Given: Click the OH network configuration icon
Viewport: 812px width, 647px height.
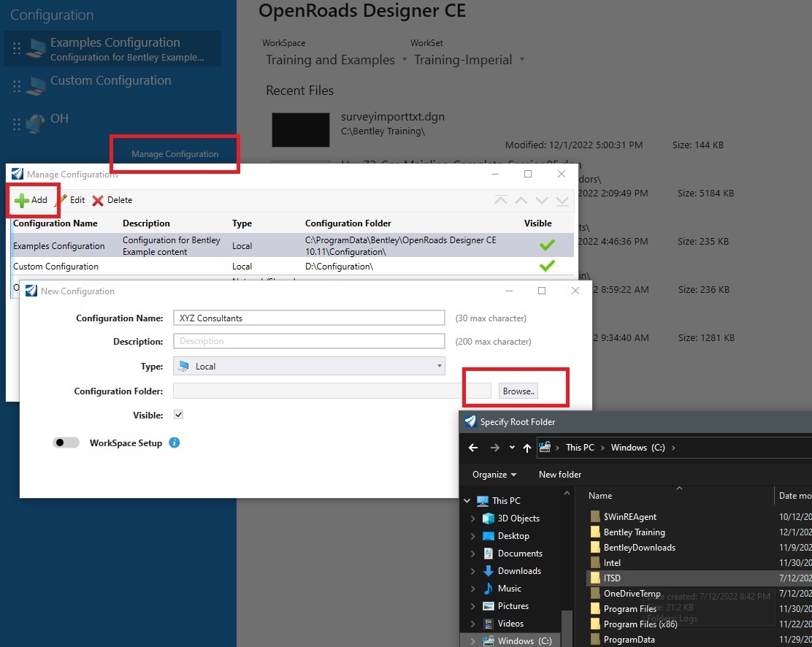Looking at the screenshot, I should (x=36, y=124).
